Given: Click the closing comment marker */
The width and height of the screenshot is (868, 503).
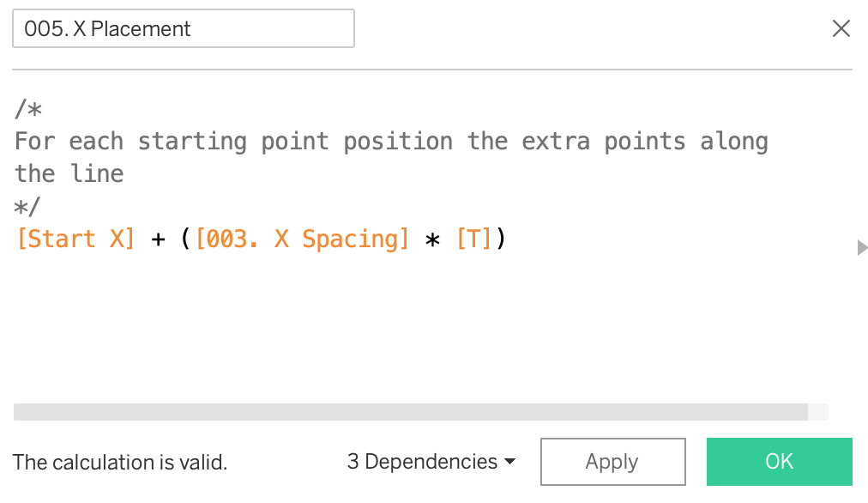Looking at the screenshot, I should [x=28, y=207].
